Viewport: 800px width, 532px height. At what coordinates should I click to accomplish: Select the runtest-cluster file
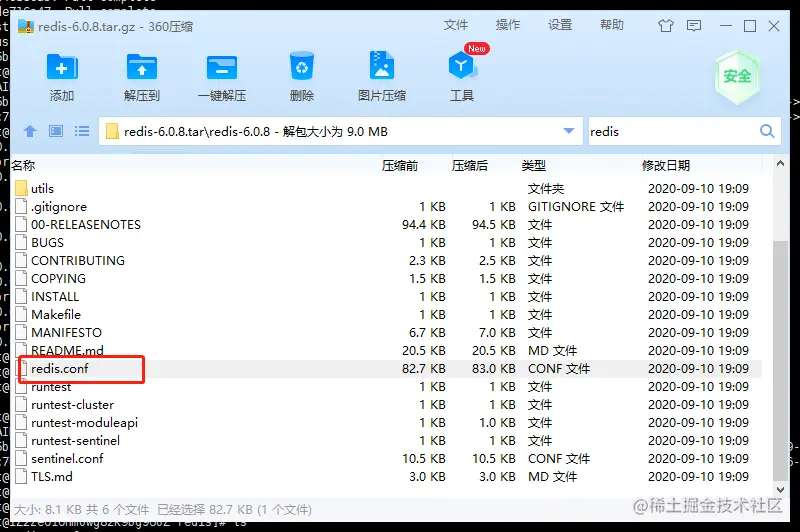coord(72,404)
